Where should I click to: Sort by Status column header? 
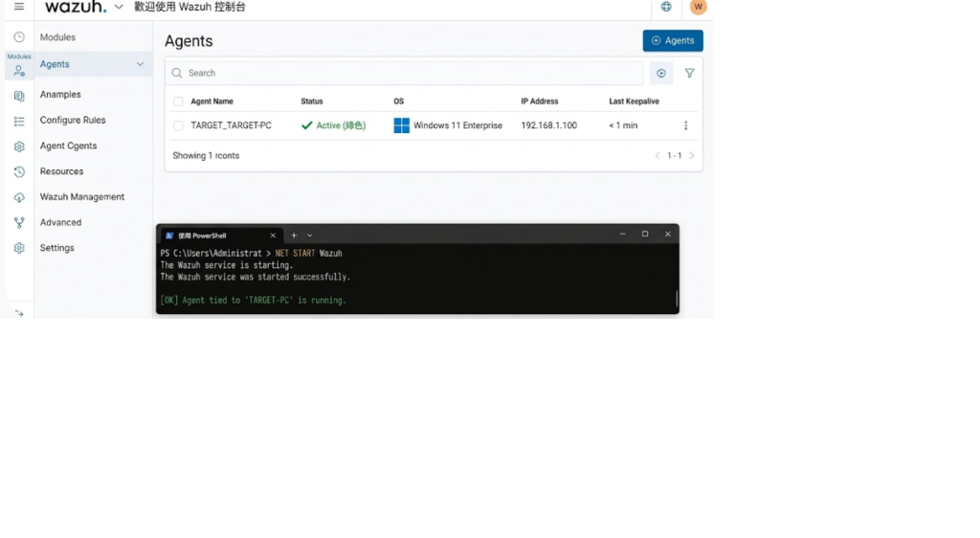click(x=312, y=101)
